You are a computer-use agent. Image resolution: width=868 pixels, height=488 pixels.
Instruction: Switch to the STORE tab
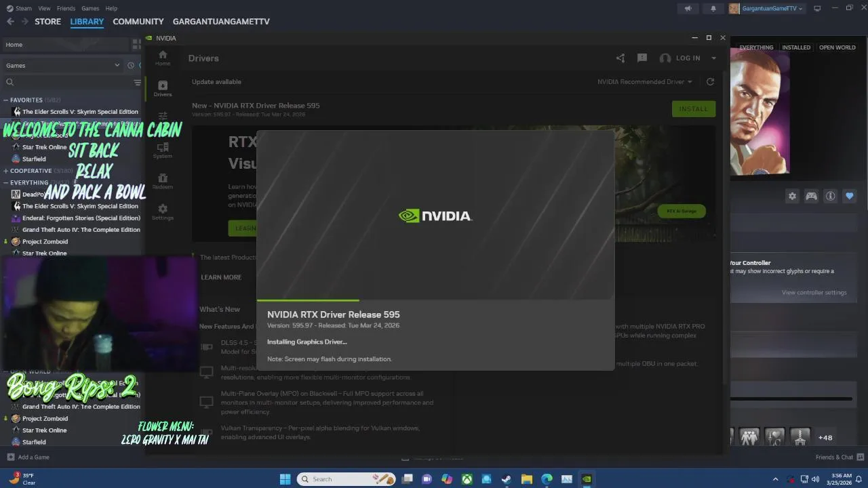click(x=47, y=22)
